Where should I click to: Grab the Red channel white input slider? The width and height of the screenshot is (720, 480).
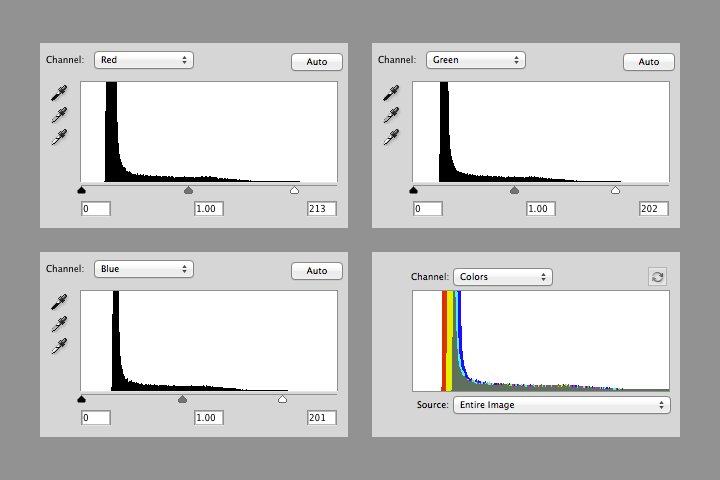click(295, 190)
